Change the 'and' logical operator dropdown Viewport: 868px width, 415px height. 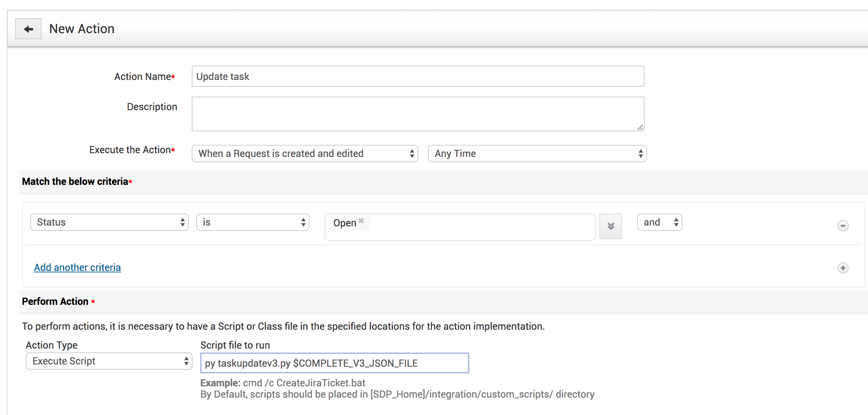click(x=659, y=222)
